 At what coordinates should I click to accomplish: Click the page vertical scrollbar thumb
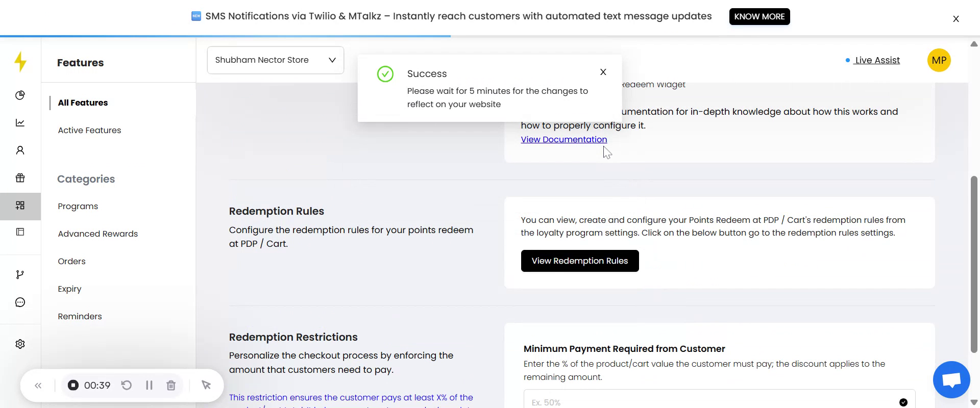coord(974,264)
